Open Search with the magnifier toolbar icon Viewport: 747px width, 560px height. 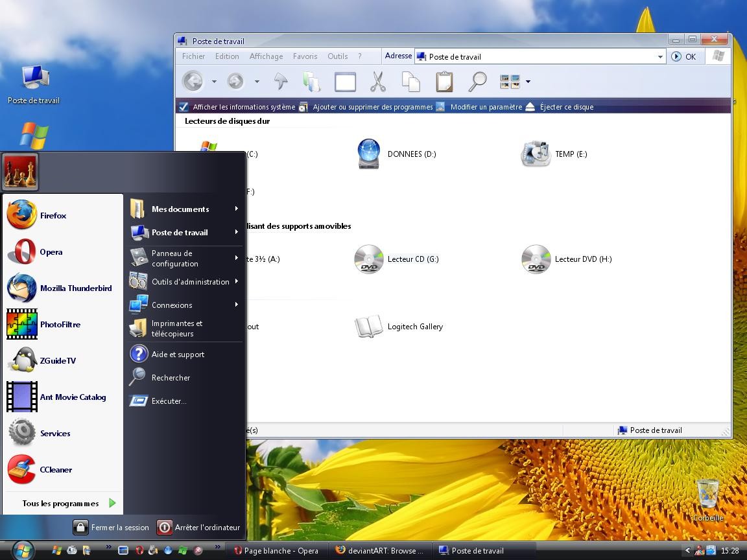coord(478,82)
